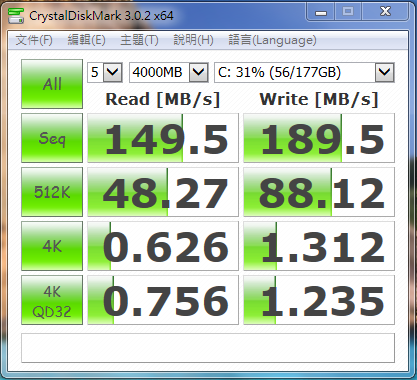The image size is (417, 380).
Task: Click the empty comment field at bottom
Action: pos(208,348)
